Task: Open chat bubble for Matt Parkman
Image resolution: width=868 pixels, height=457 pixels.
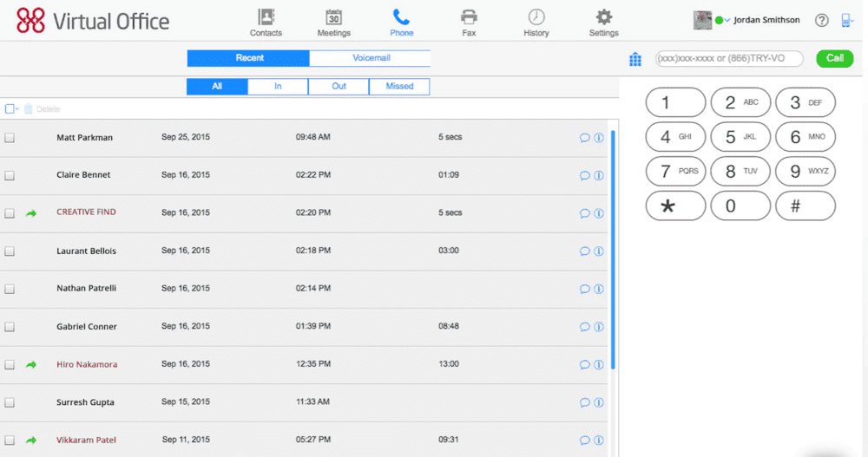Action: (x=584, y=138)
